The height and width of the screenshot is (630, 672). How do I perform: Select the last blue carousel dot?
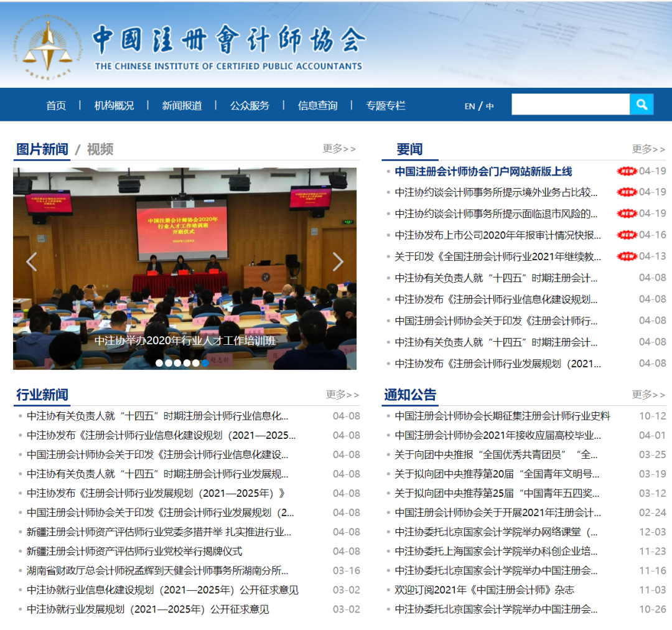tap(205, 363)
